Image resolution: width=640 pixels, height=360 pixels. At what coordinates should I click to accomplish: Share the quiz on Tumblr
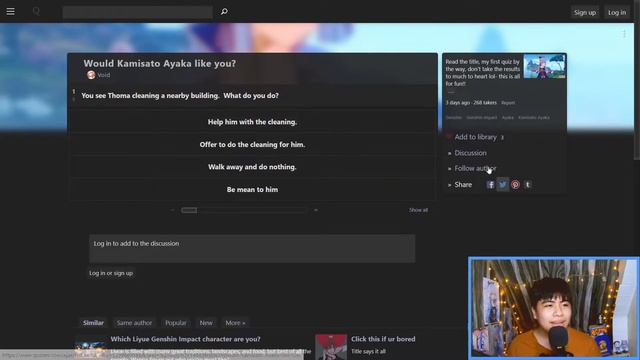click(527, 184)
